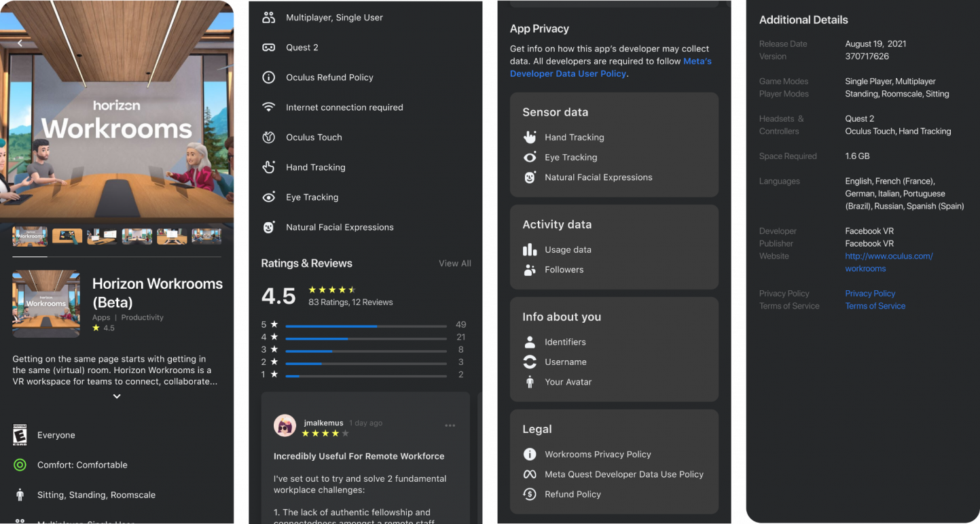Click the Hand Tracking icon in feature list

(x=269, y=167)
